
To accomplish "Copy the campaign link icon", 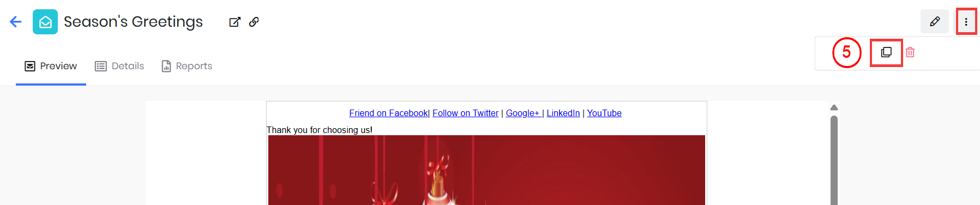I will 254,22.
